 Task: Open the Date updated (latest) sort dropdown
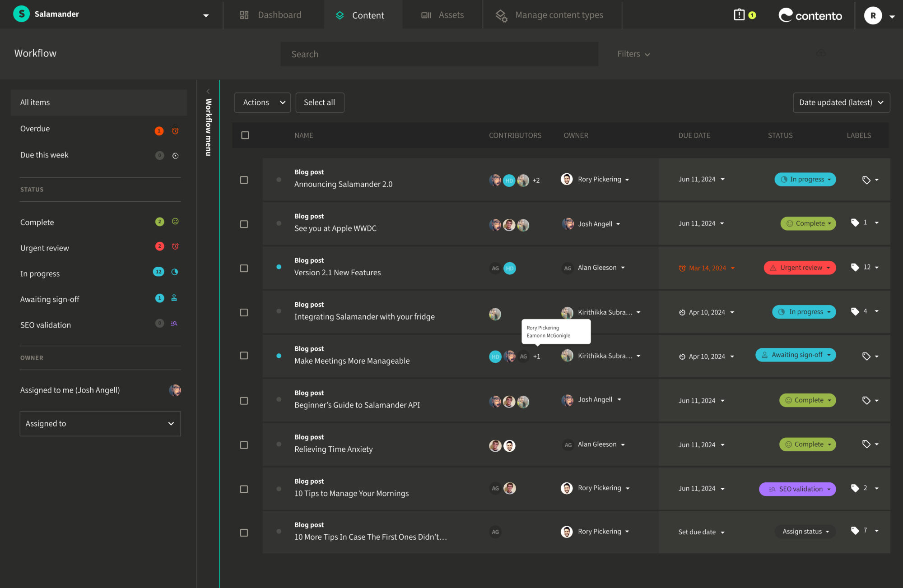[x=841, y=102]
